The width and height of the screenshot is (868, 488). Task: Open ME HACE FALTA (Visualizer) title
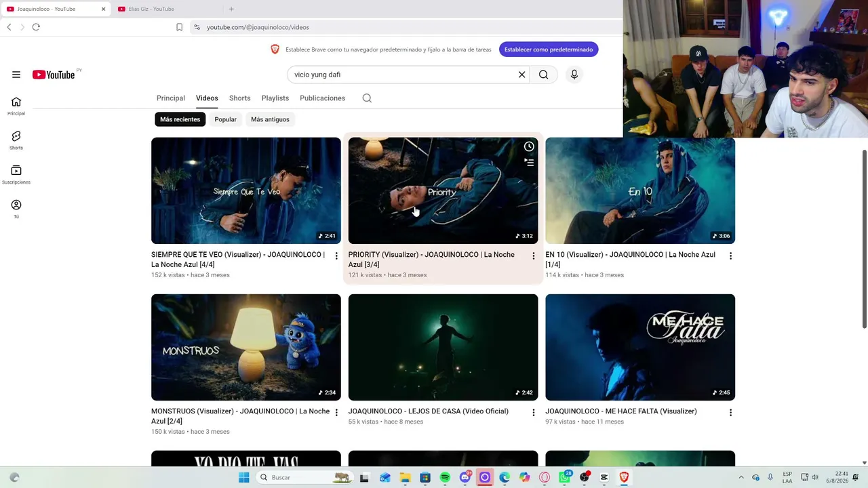[621, 411]
